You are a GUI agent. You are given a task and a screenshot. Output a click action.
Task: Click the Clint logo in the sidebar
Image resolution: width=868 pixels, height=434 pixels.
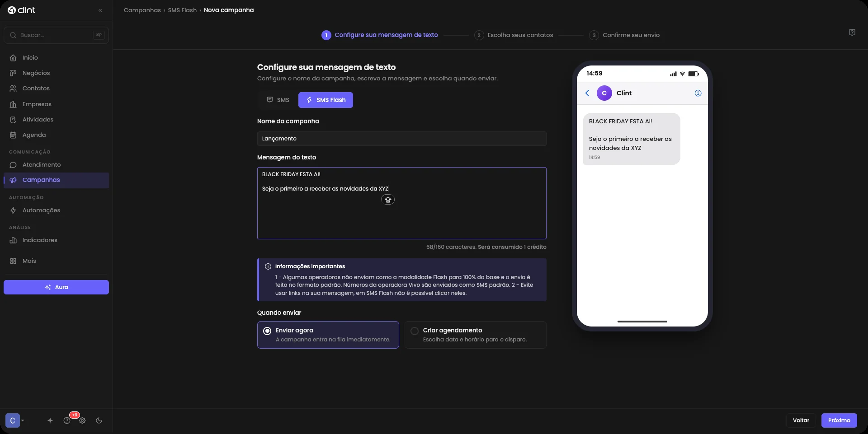pos(21,10)
